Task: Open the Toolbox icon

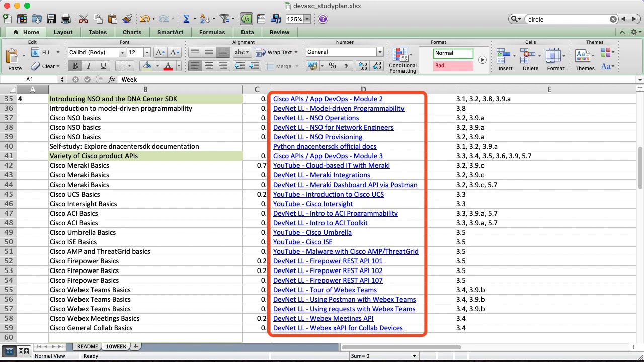Action: [261, 19]
